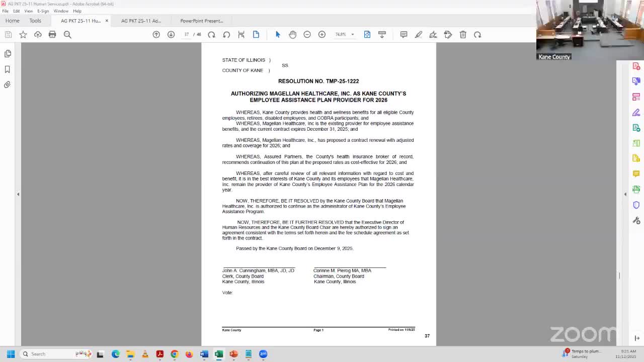Image resolution: width=644 pixels, height=362 pixels.
Task: Click the page number input field
Action: 187,34
